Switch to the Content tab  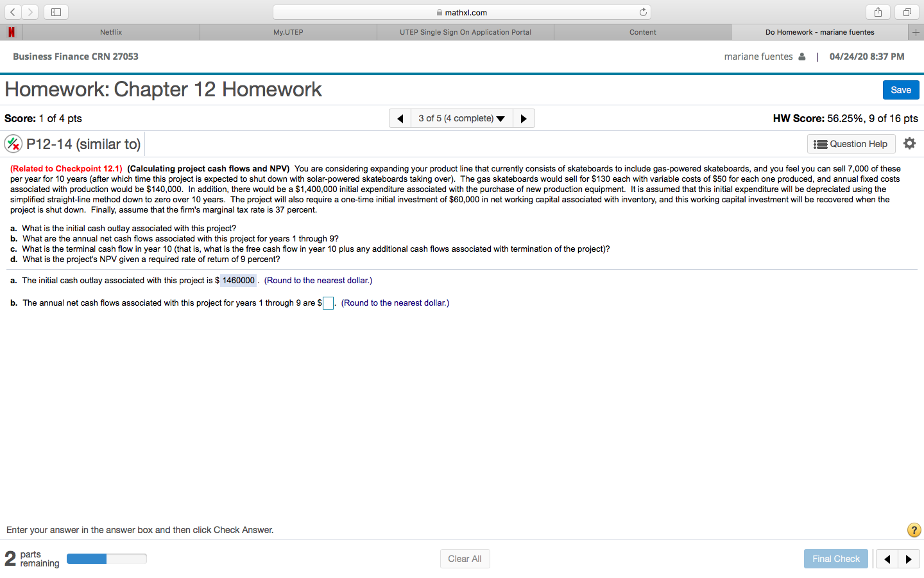(642, 31)
